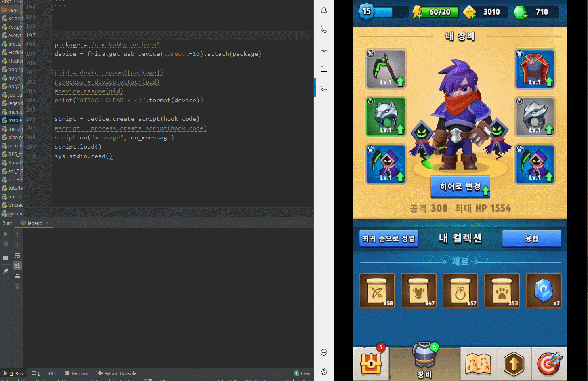Select the right blue pet slot

(535, 164)
